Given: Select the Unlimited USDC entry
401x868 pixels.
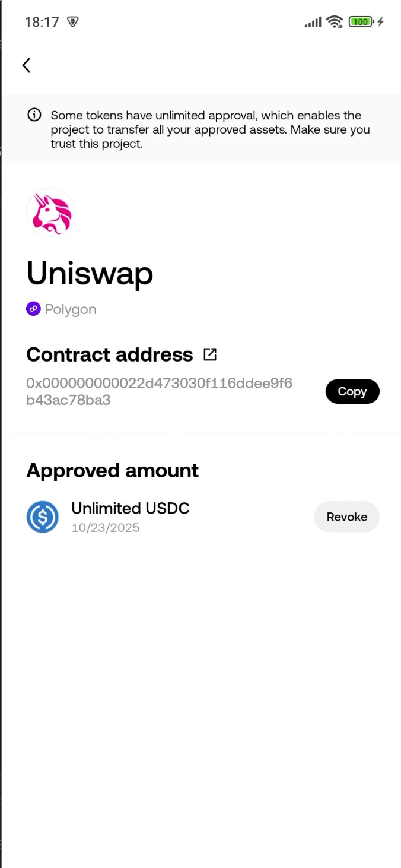Looking at the screenshot, I should [x=131, y=508].
